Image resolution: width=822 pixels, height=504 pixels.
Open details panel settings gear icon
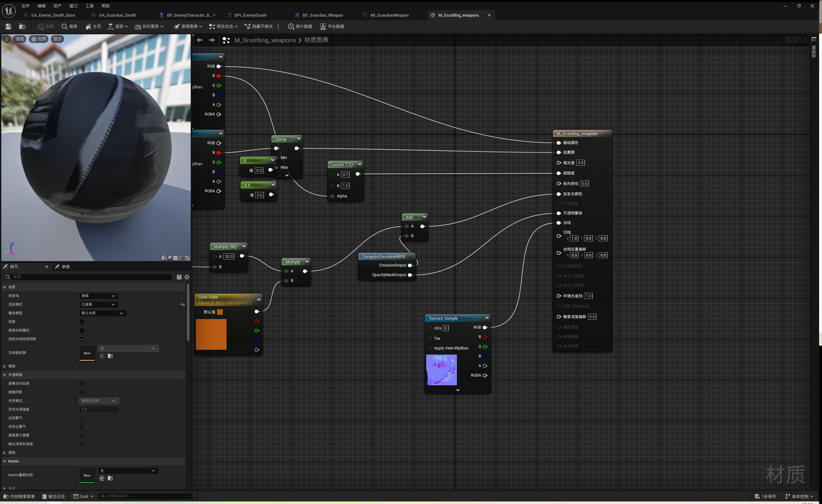(187, 277)
